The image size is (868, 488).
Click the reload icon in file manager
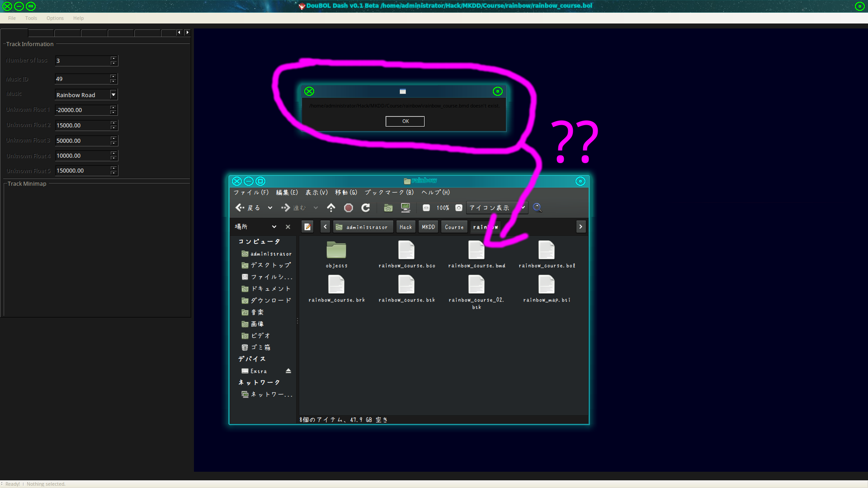click(x=366, y=208)
